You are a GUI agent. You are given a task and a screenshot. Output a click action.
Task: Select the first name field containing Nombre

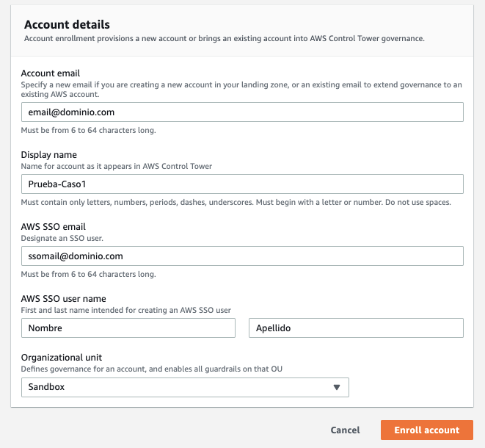pyautogui.click(x=128, y=328)
